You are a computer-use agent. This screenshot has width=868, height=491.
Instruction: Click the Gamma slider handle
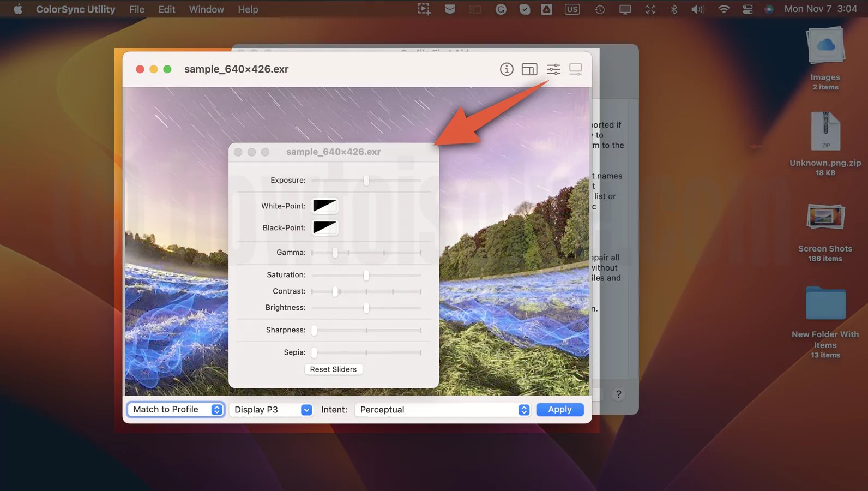coord(335,253)
